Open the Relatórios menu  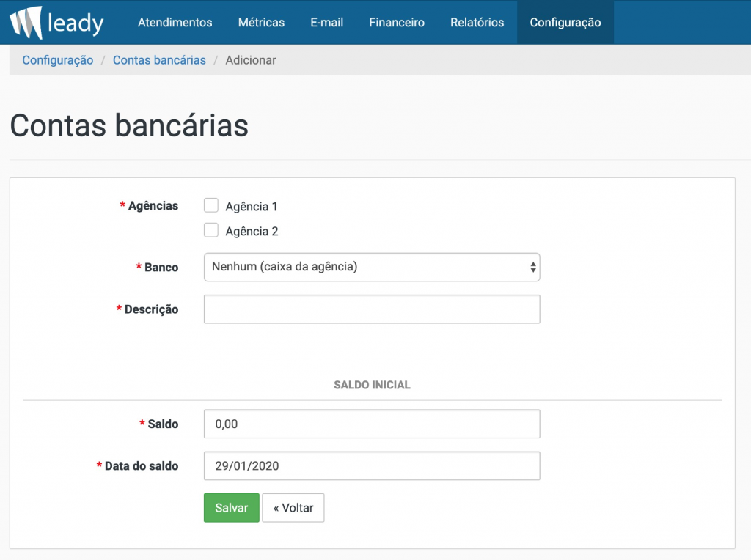click(477, 23)
